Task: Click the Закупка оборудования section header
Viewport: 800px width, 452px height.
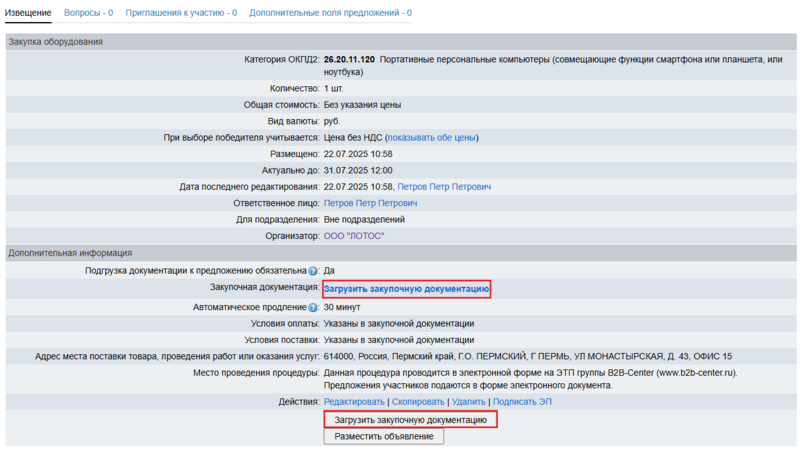Action: click(x=401, y=42)
